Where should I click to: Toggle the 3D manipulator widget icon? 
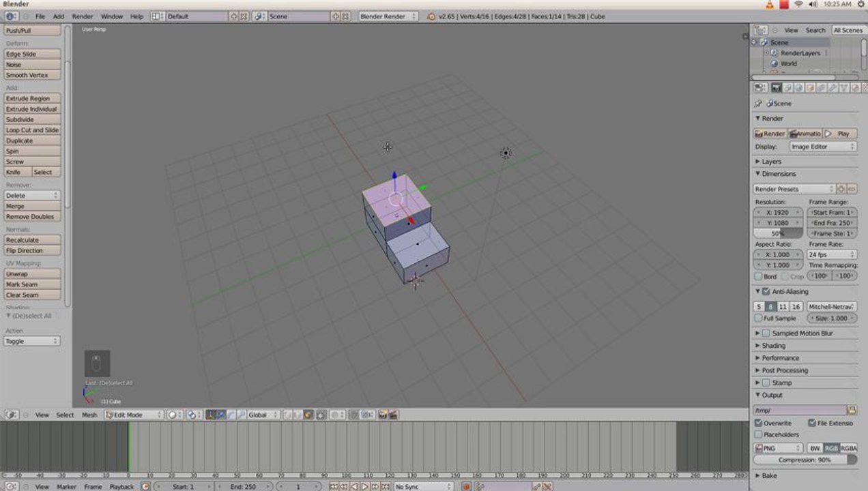click(x=211, y=415)
